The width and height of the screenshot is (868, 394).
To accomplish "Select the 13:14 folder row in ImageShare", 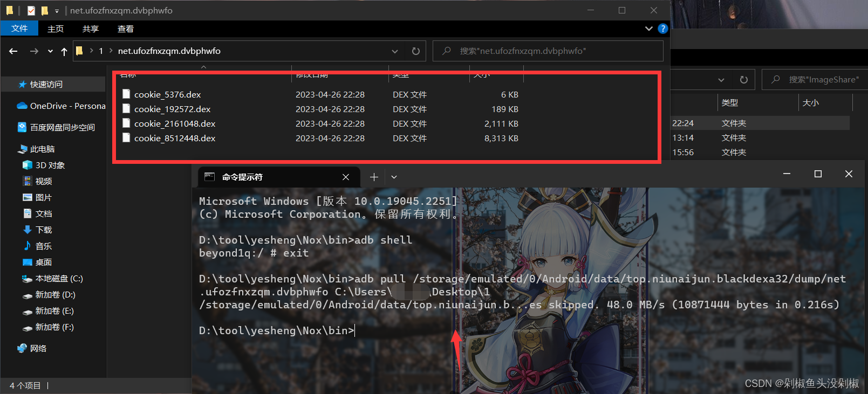I will click(760, 137).
